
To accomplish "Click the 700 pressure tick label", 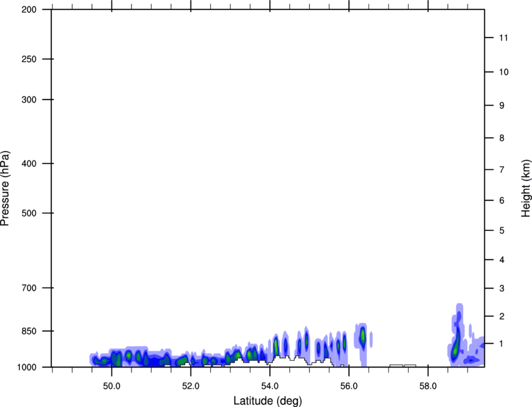I will [29, 288].
